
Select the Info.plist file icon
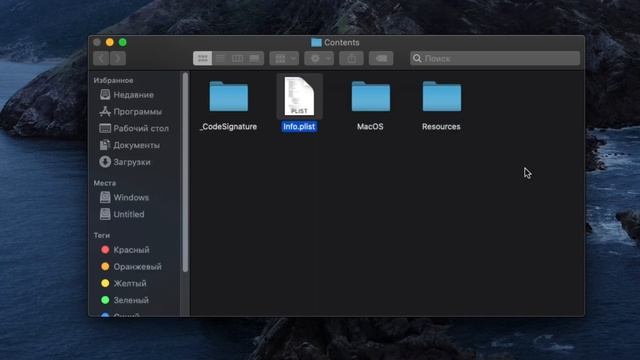[x=299, y=96]
